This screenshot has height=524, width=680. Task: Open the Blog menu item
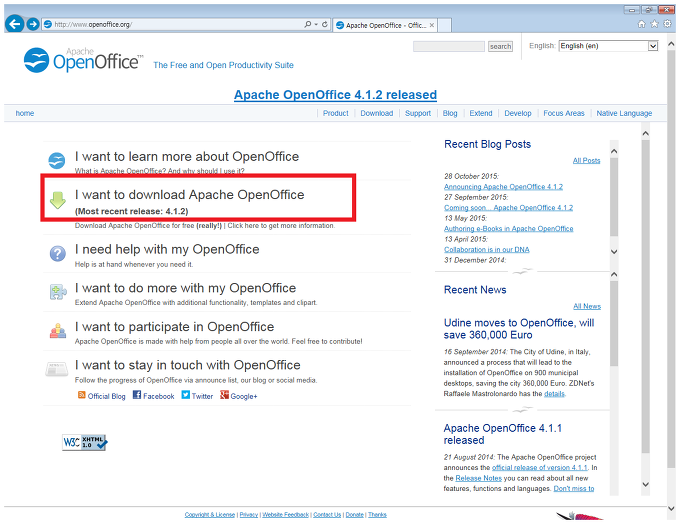point(450,113)
